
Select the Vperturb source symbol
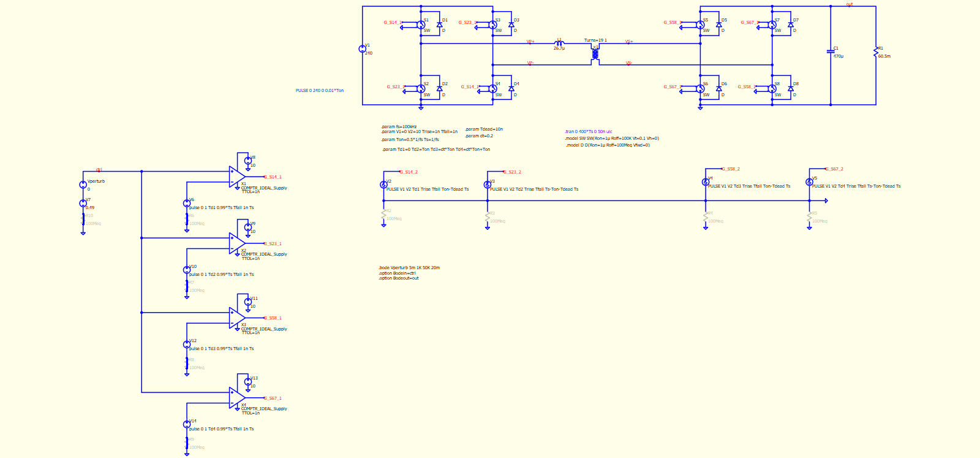(83, 185)
